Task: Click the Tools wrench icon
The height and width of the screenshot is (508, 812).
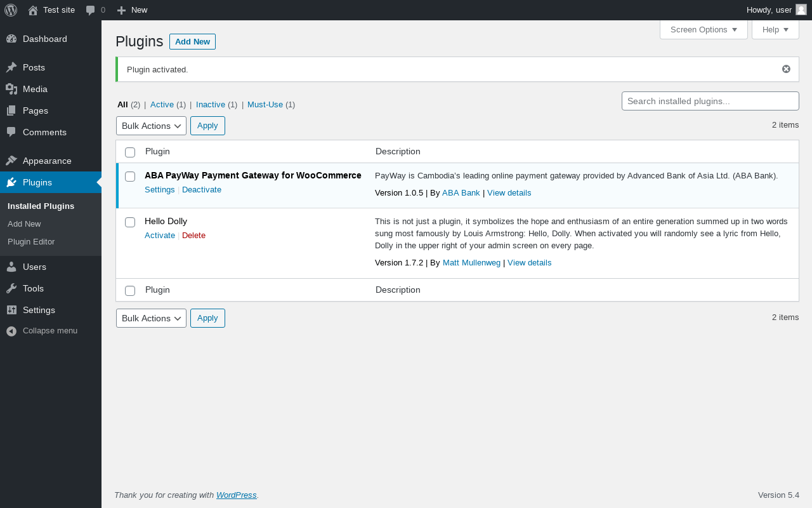Action: coord(11,288)
